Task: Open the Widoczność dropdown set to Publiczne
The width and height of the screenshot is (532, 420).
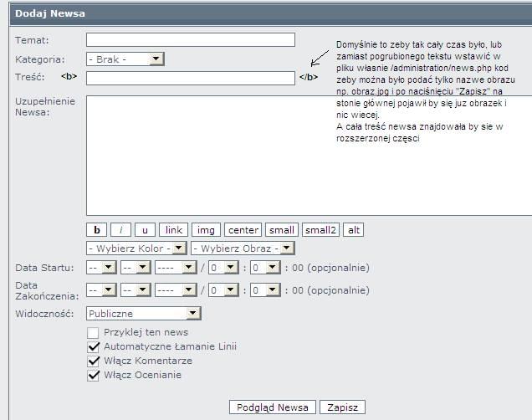Action: click(144, 313)
